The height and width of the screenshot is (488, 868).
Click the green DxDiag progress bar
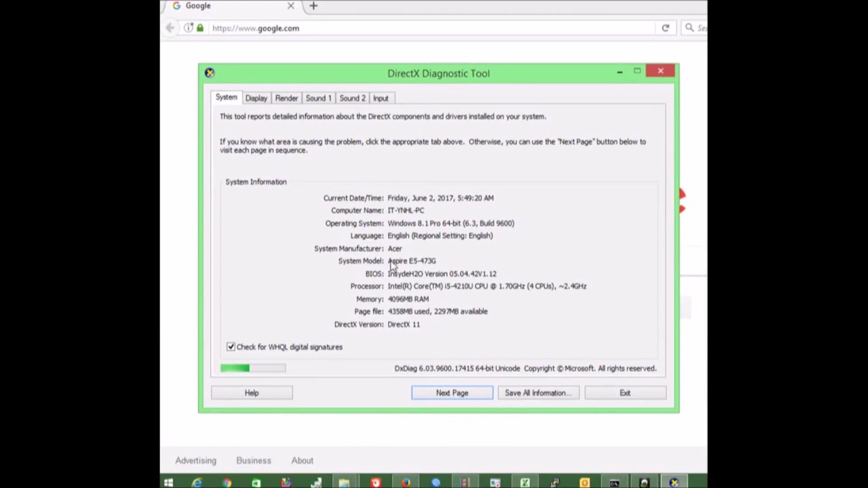pyautogui.click(x=252, y=368)
